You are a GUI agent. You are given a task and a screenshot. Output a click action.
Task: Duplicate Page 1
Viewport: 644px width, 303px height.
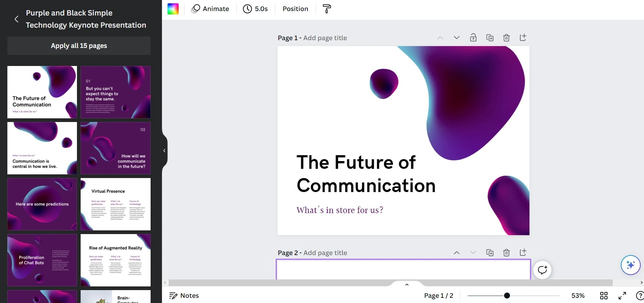pos(490,38)
